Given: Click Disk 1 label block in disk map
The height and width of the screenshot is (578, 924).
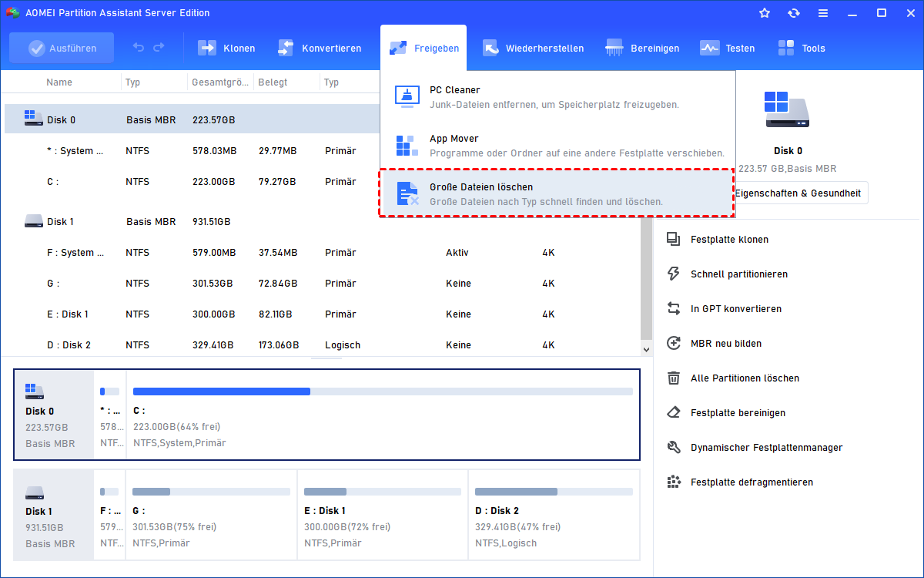Looking at the screenshot, I should point(54,515).
